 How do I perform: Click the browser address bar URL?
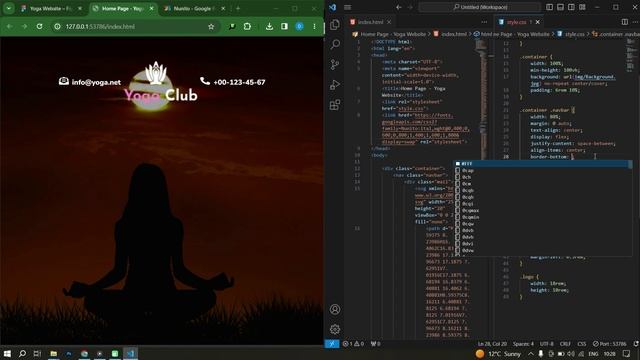click(x=100, y=27)
